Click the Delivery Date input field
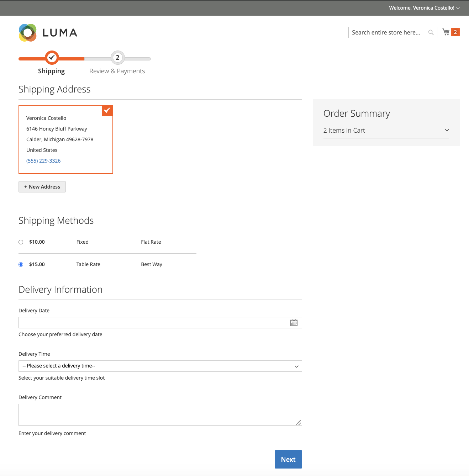Viewport: 469px width, 476px height. pos(160,323)
